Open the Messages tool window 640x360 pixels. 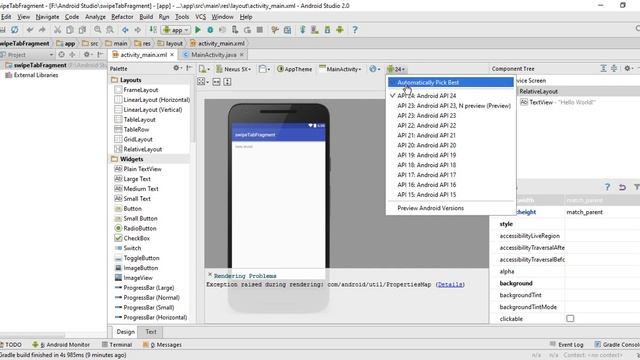[x=162, y=345]
